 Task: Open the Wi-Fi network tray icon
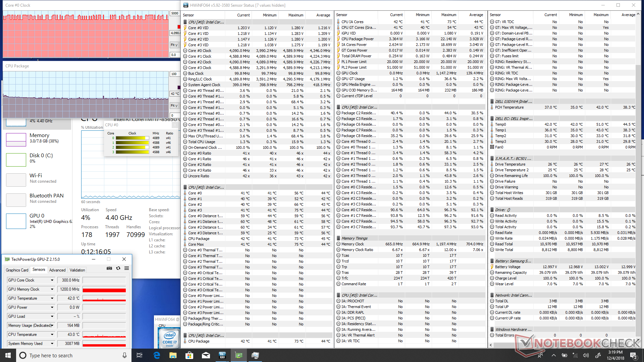[575, 355]
